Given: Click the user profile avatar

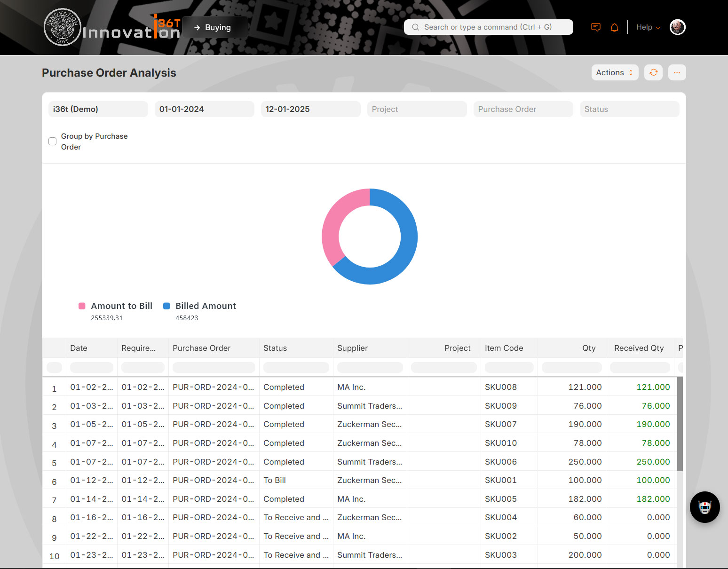Looking at the screenshot, I should 677,27.
